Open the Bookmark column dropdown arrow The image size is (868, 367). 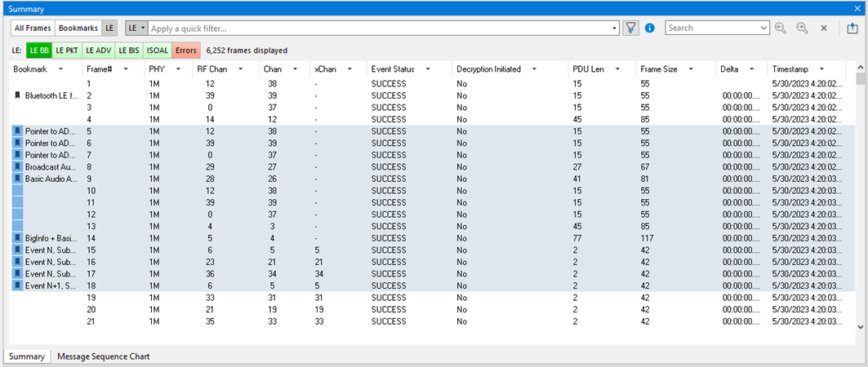[60, 69]
